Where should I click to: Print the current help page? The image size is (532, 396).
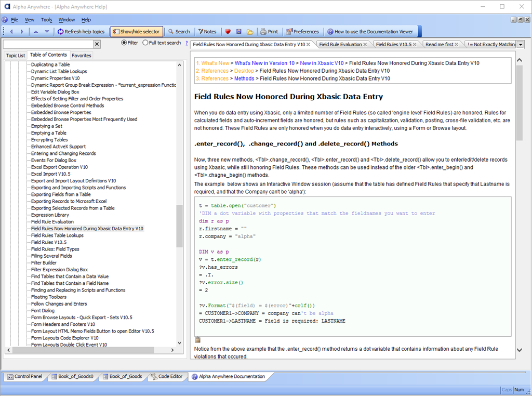(269, 32)
